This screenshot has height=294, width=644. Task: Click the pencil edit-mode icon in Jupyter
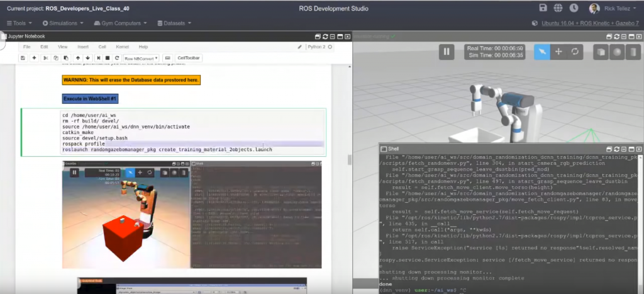click(x=300, y=47)
